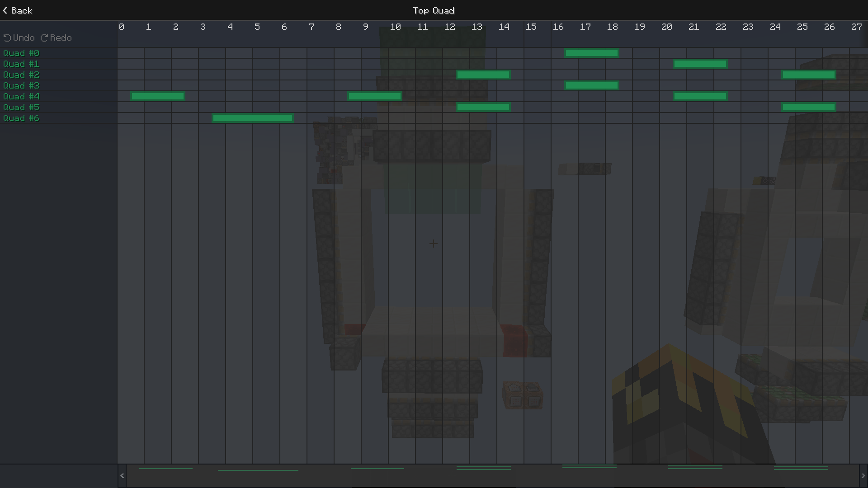Select Quad #1 keyframe bar at frame 21
The image size is (868, 488).
click(x=700, y=64)
